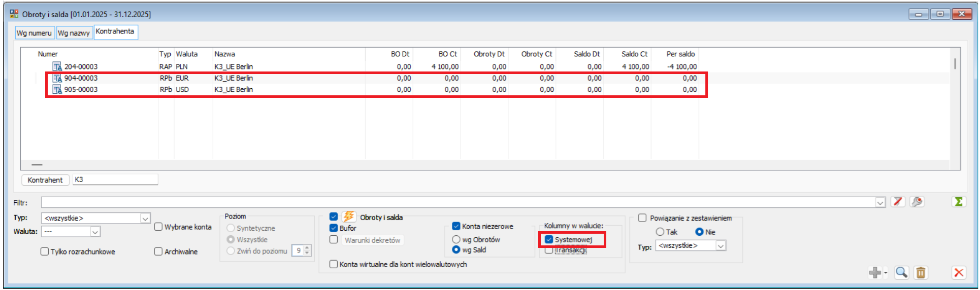Click the red X close icon at bottom
This screenshot has width=980, height=290.
tap(958, 273)
